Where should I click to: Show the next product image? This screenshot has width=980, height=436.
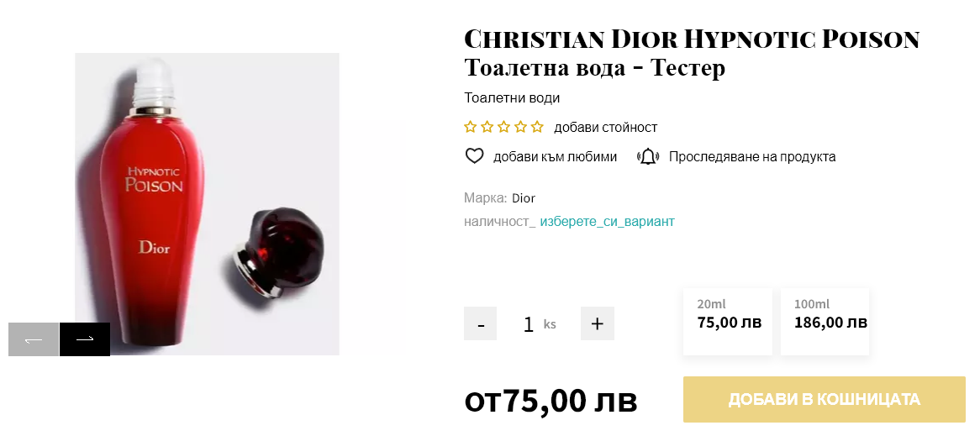[85, 339]
